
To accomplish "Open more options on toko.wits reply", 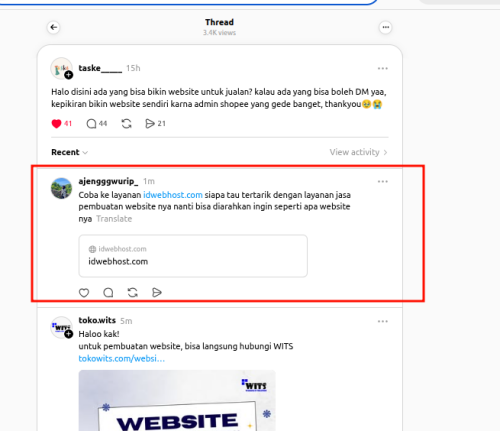I will 383,321.
